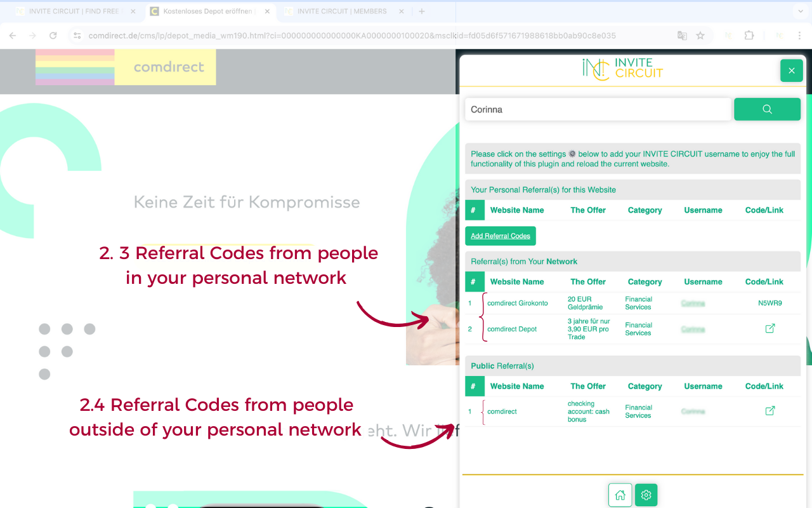The image size is (812, 508).
Task: Close the INVITE CIRCUIT | FIND FREE tab
Action: 133,11
